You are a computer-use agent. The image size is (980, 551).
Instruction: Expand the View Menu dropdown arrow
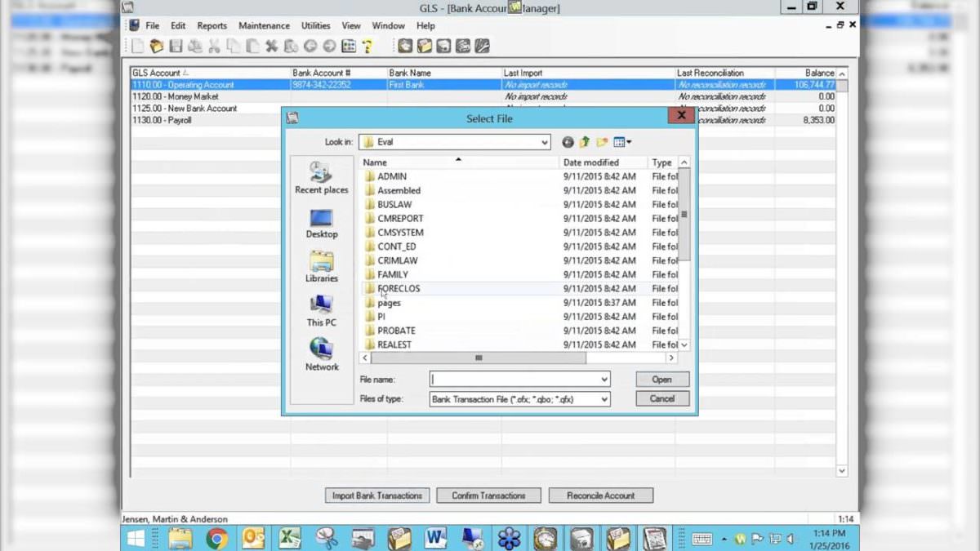629,142
